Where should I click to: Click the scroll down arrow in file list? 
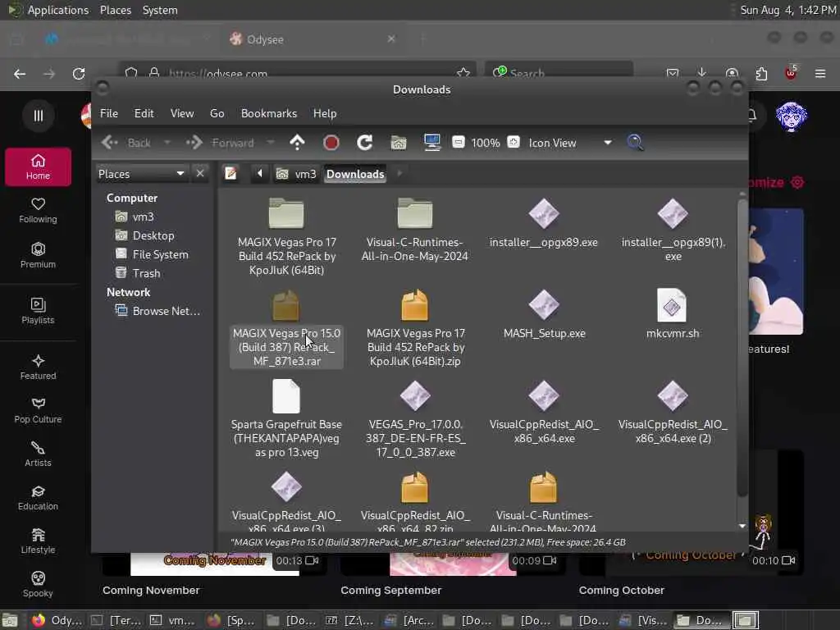coord(742,526)
